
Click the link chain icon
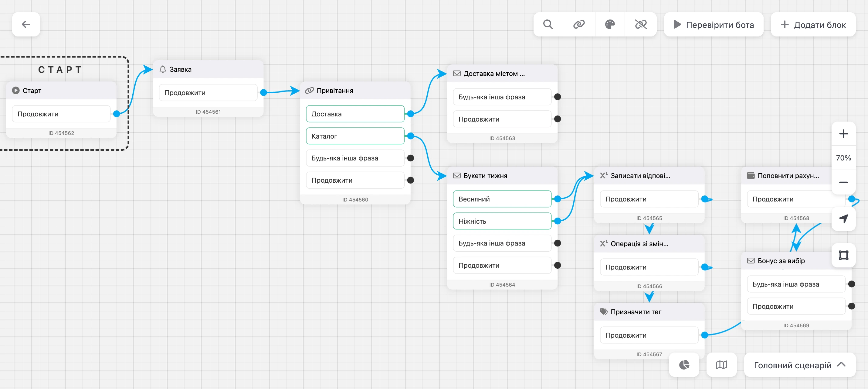click(579, 24)
